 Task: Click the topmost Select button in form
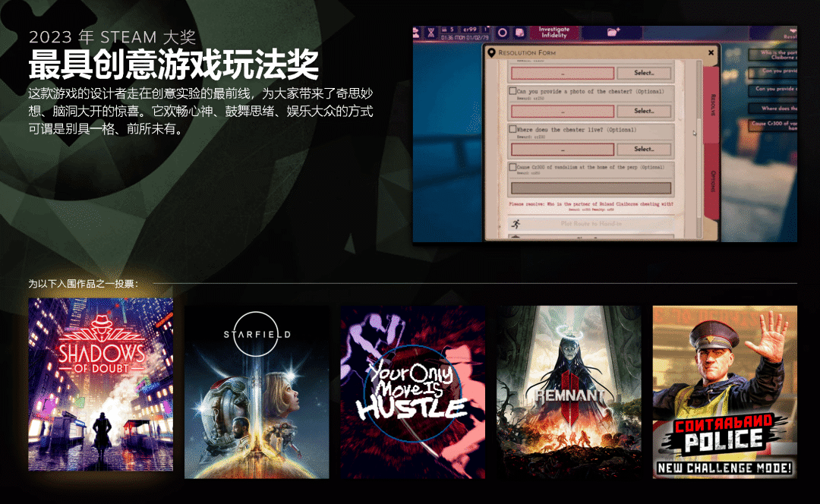pyautogui.click(x=644, y=73)
